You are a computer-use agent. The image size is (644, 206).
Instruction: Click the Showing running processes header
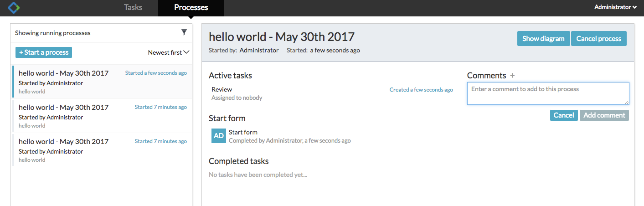(53, 33)
